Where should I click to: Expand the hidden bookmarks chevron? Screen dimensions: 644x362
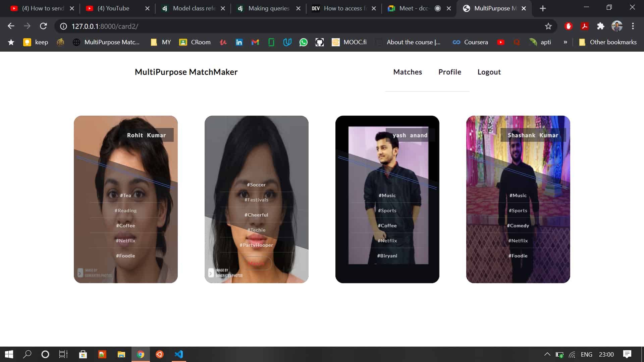(565, 42)
